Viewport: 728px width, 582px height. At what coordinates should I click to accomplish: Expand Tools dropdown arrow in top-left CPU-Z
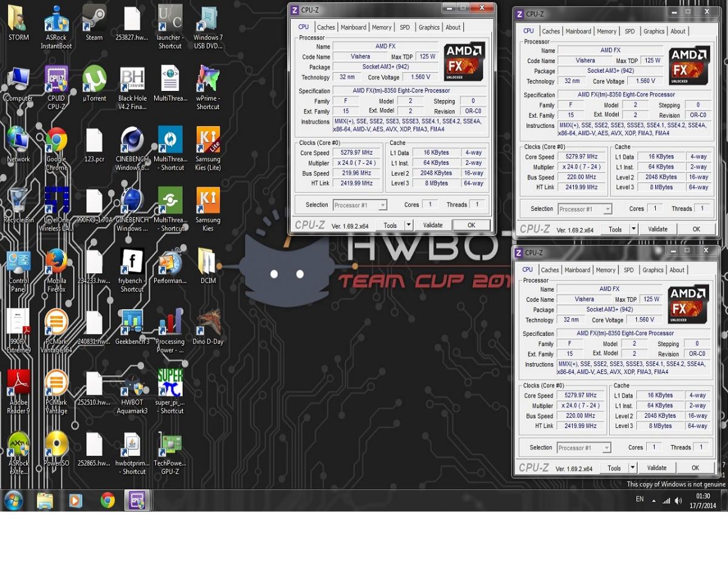tap(408, 225)
